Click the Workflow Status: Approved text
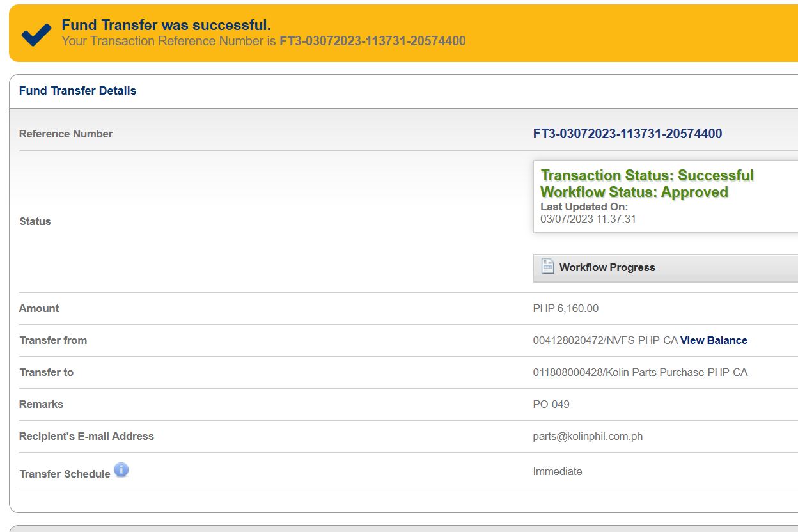Screen dimensions: 798x532 (634, 192)
